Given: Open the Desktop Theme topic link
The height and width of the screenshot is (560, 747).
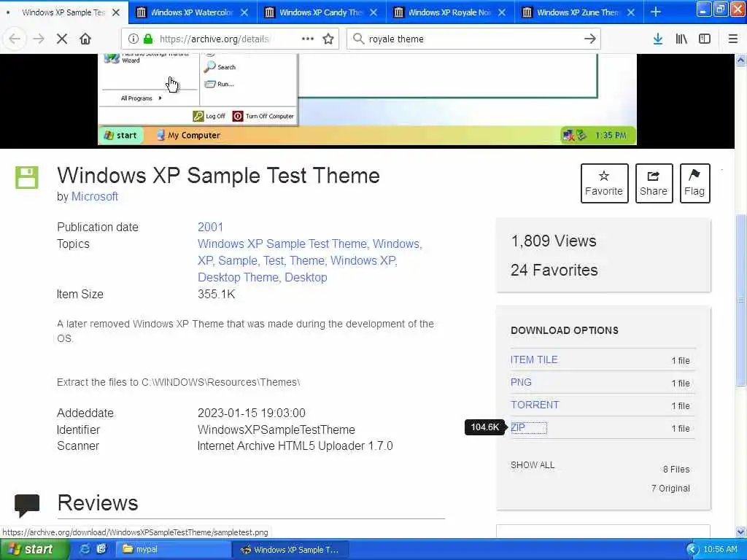Looking at the screenshot, I should pos(239,278).
